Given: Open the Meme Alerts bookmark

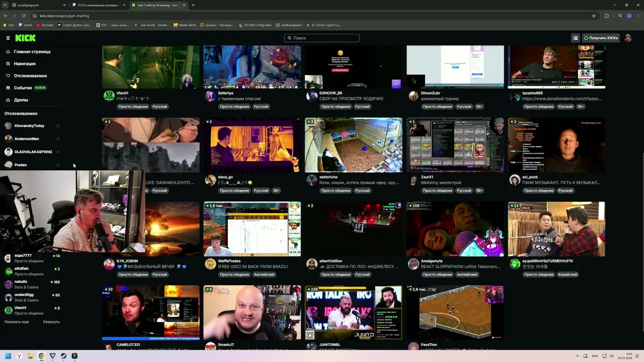Looking at the screenshot, I should [185, 25].
